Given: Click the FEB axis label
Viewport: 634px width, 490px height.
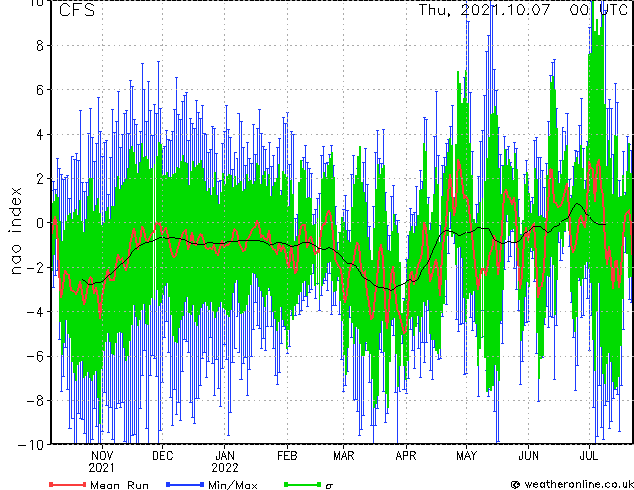Looking at the screenshot, I should [x=287, y=456].
